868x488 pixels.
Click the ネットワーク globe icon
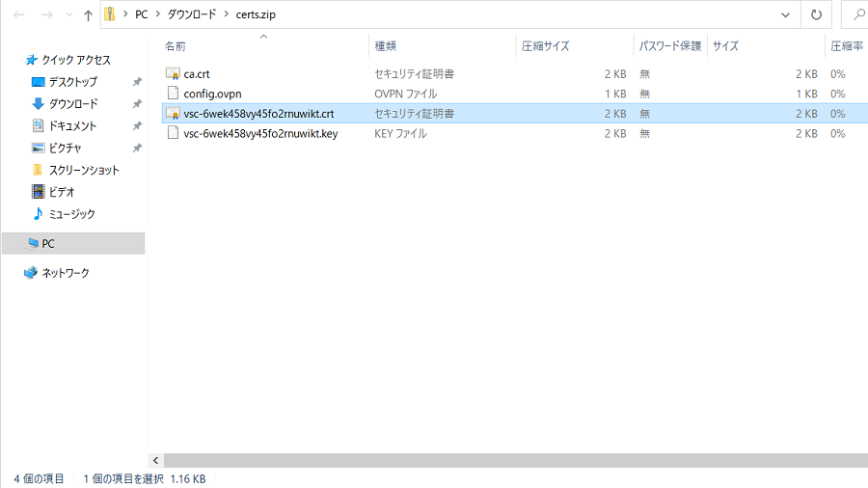click(31, 273)
